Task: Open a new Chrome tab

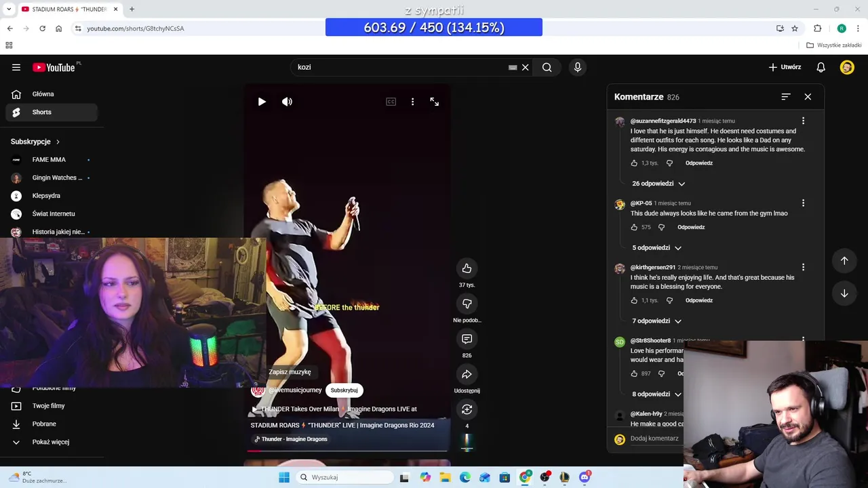Action: (x=132, y=9)
